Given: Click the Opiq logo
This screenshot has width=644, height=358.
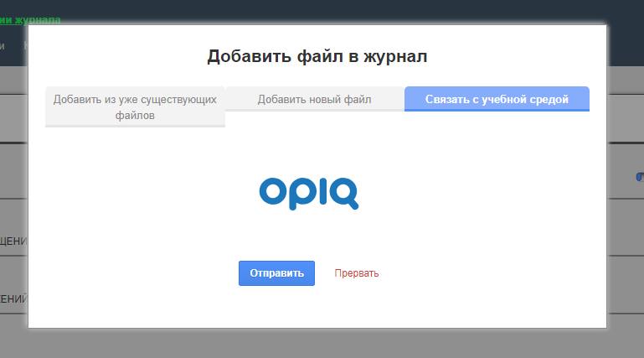Looking at the screenshot, I should [309, 194].
